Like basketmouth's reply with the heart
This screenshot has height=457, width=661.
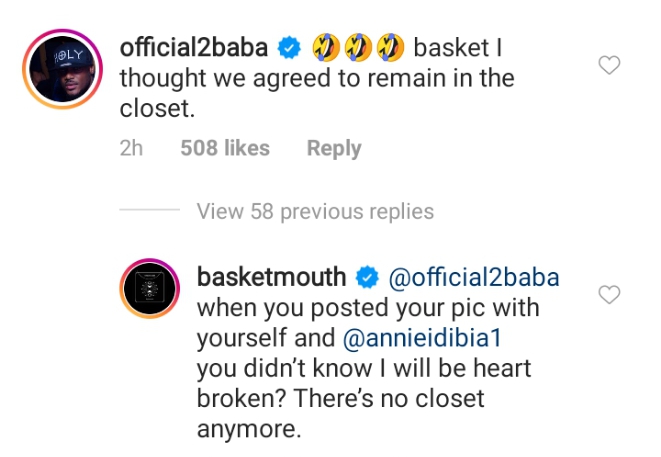coord(609,294)
